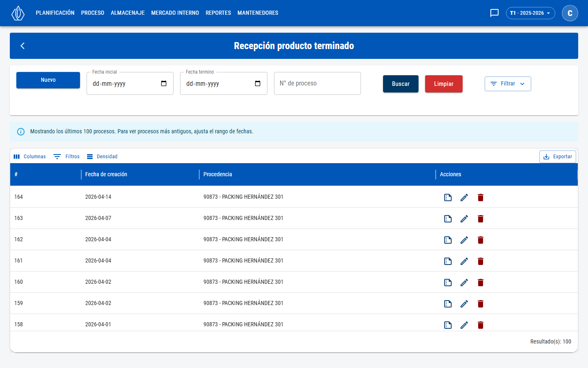Edit process 163 with pencil icon
Viewport: 588px width, 368px height.
(464, 219)
